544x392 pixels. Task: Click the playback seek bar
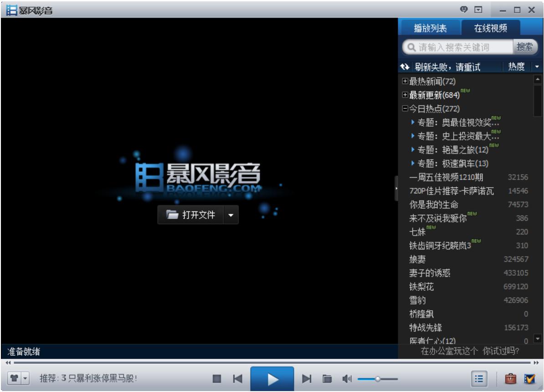[272, 362]
